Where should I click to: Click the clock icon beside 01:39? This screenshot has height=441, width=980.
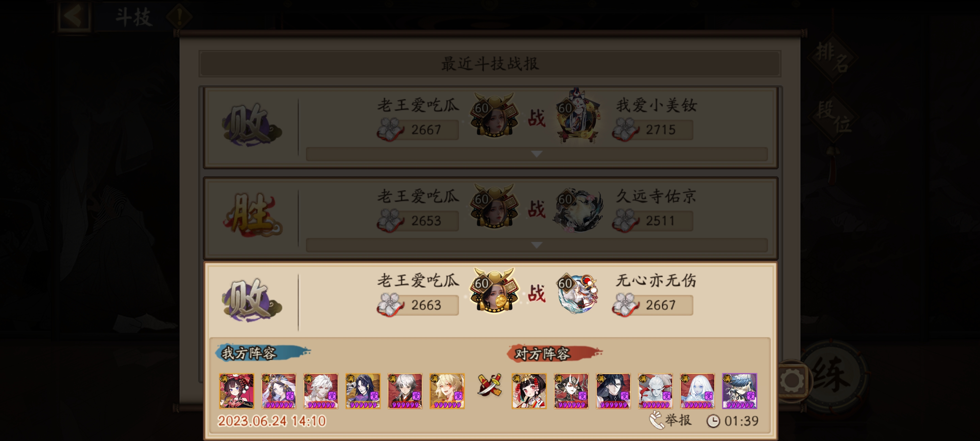coord(713,421)
